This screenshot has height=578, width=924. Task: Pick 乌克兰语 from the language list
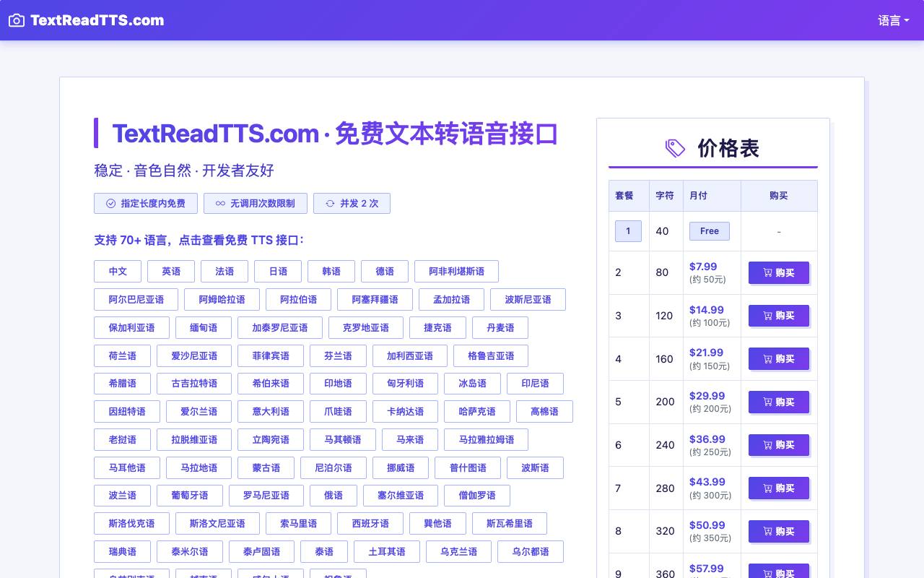458,552
